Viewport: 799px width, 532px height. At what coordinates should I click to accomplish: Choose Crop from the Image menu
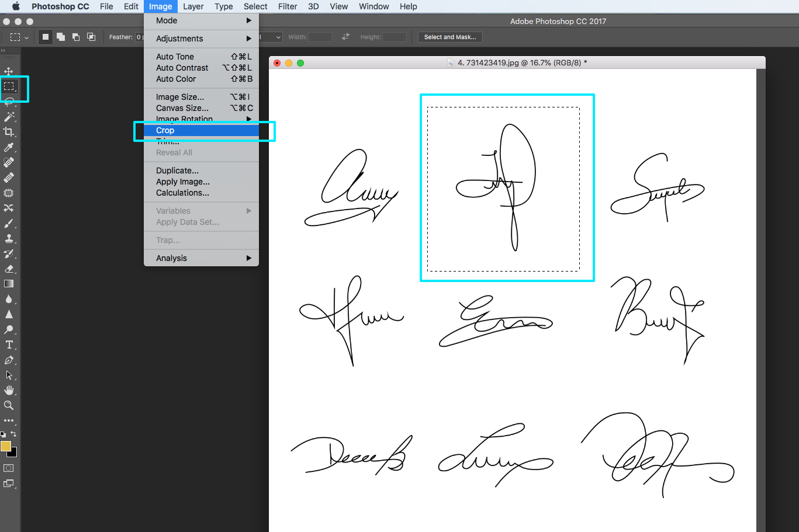(165, 130)
